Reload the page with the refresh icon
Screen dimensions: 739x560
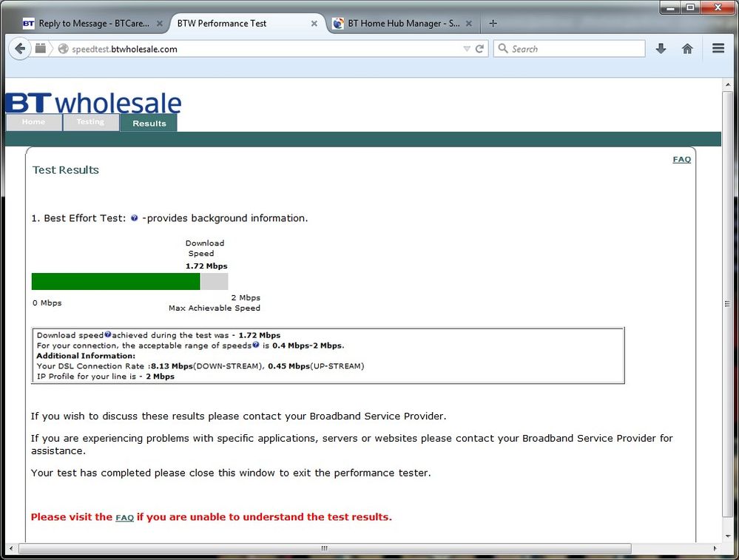pyautogui.click(x=480, y=49)
